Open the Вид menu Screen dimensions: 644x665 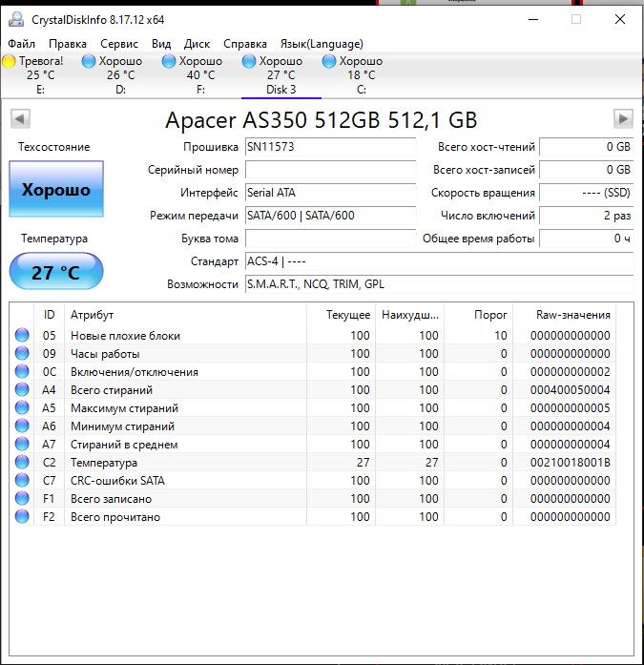point(161,44)
